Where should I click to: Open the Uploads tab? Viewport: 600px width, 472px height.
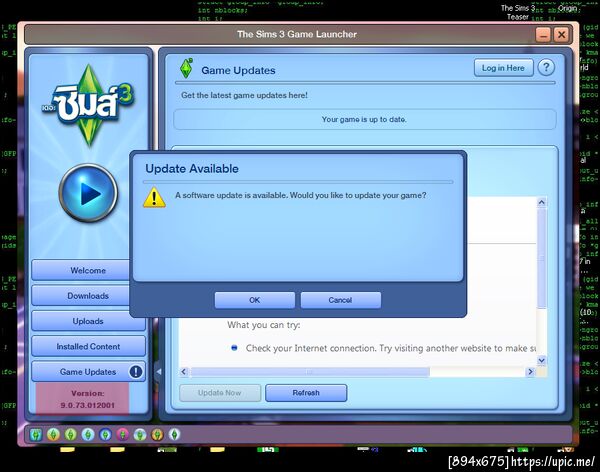[x=88, y=321]
